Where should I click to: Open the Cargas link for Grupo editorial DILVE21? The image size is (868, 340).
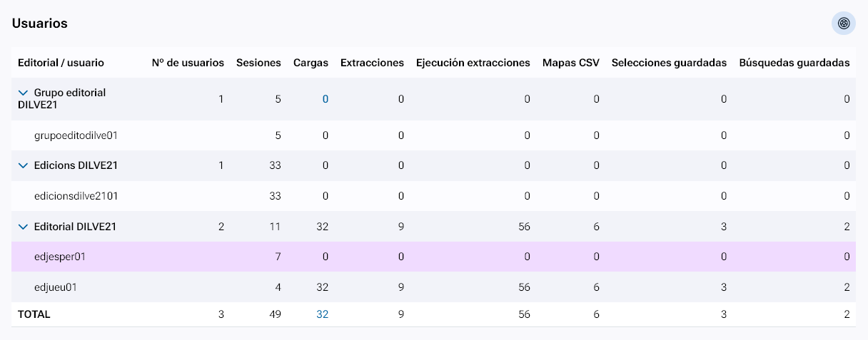coord(325,99)
